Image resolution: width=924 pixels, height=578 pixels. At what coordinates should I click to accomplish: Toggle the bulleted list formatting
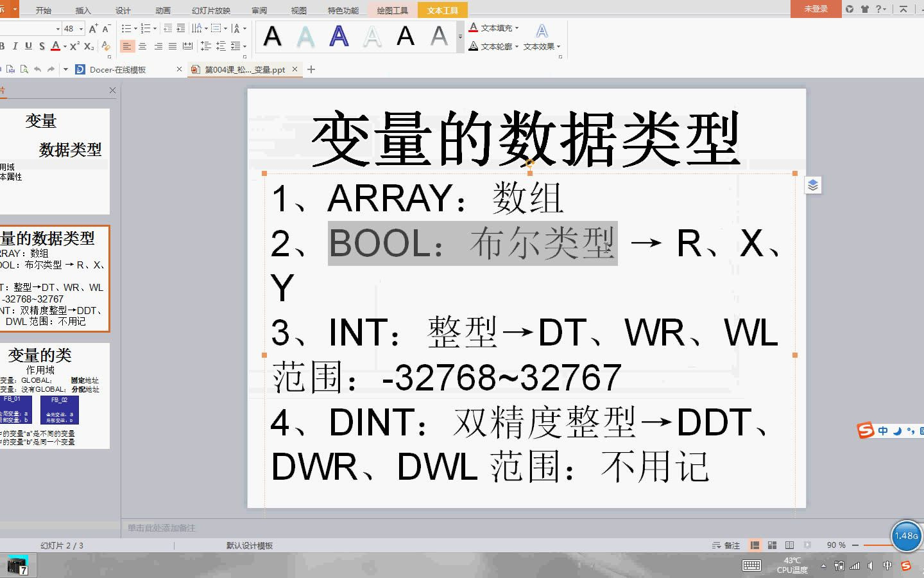pyautogui.click(x=126, y=28)
